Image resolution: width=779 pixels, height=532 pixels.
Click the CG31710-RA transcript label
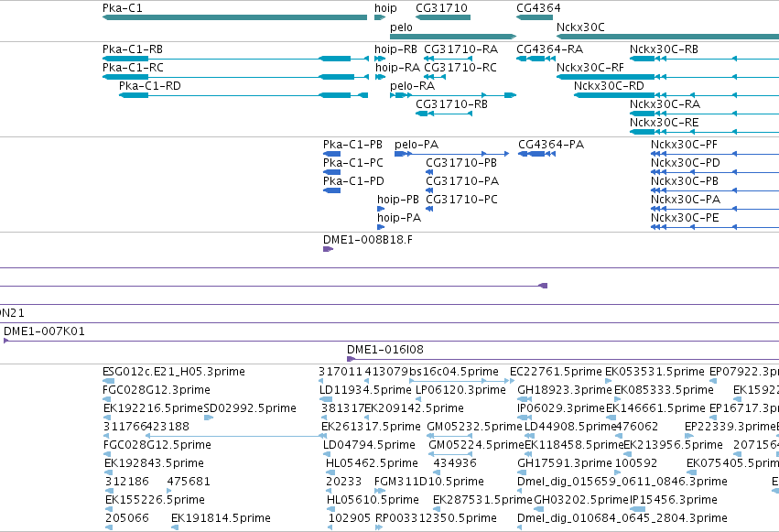pyautogui.click(x=461, y=49)
